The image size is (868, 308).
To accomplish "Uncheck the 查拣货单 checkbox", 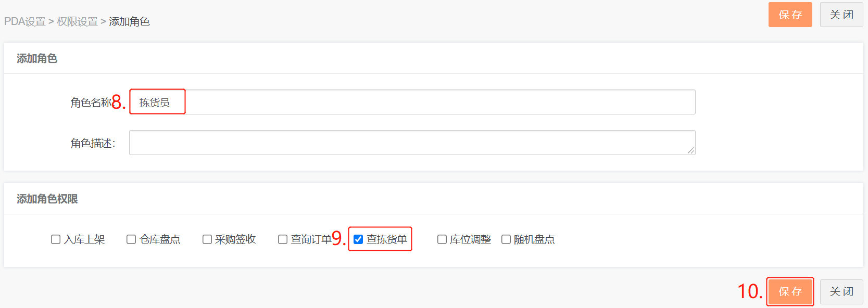I will (x=358, y=239).
